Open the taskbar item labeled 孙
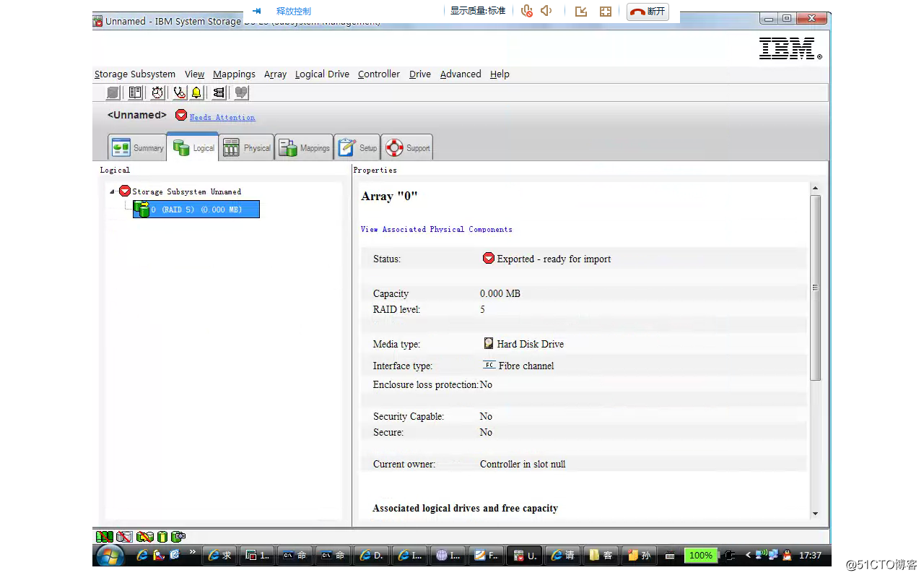The width and height of the screenshot is (924, 578). [x=639, y=555]
